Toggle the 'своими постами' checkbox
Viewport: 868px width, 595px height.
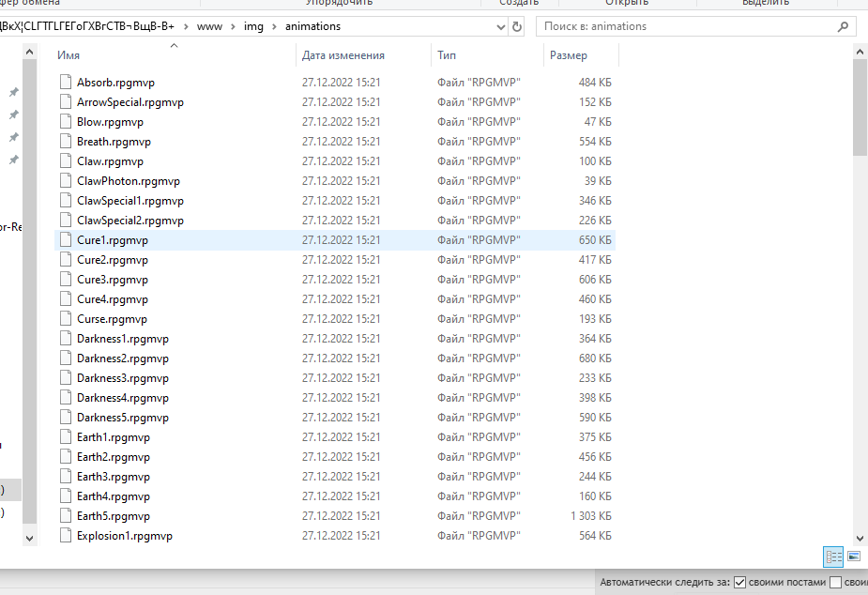click(x=739, y=582)
